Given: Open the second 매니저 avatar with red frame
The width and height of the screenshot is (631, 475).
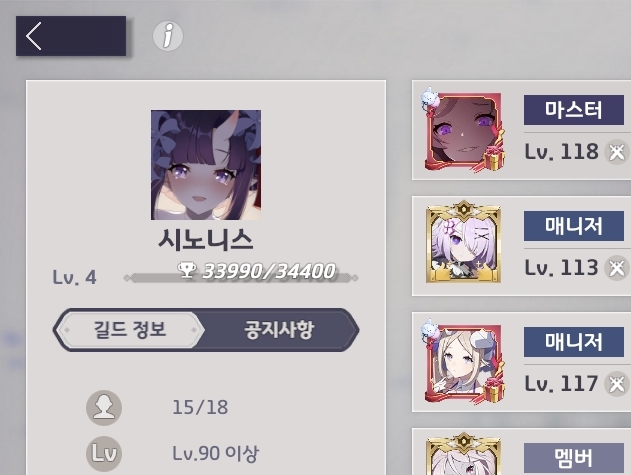Looking at the screenshot, I should [x=463, y=362].
